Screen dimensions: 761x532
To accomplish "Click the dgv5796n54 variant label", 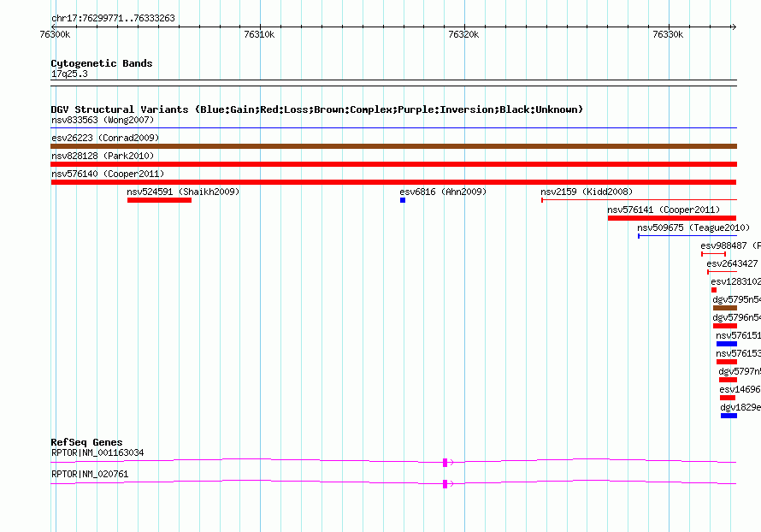I will (x=737, y=317).
